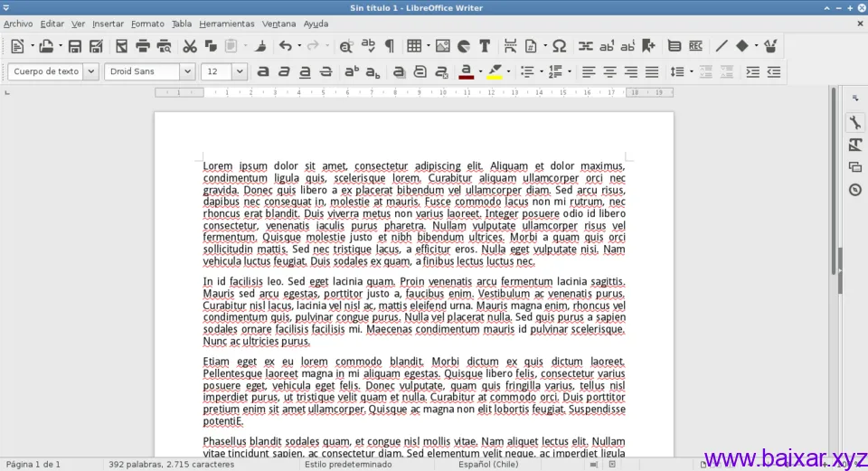Expand the Droid Sans font name dropdown

click(x=187, y=71)
